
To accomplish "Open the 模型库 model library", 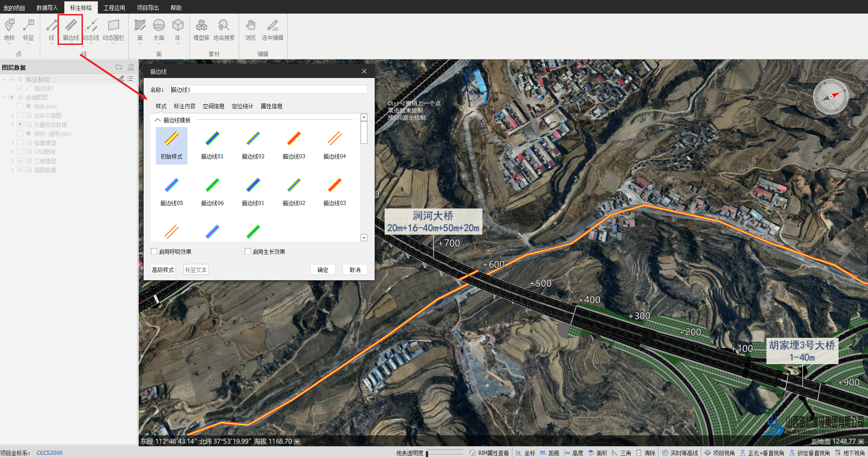I will 201,29.
